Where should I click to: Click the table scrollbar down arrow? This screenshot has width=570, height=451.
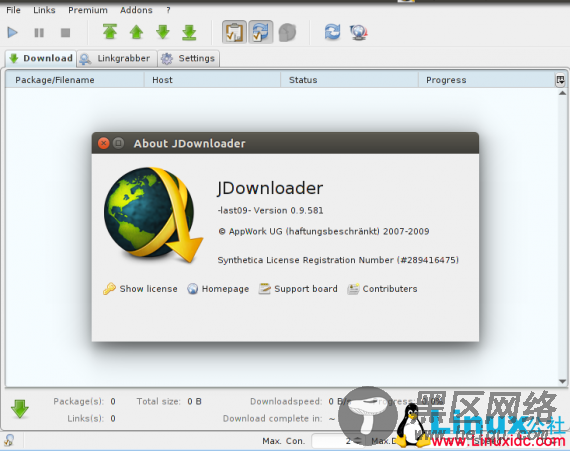562,381
